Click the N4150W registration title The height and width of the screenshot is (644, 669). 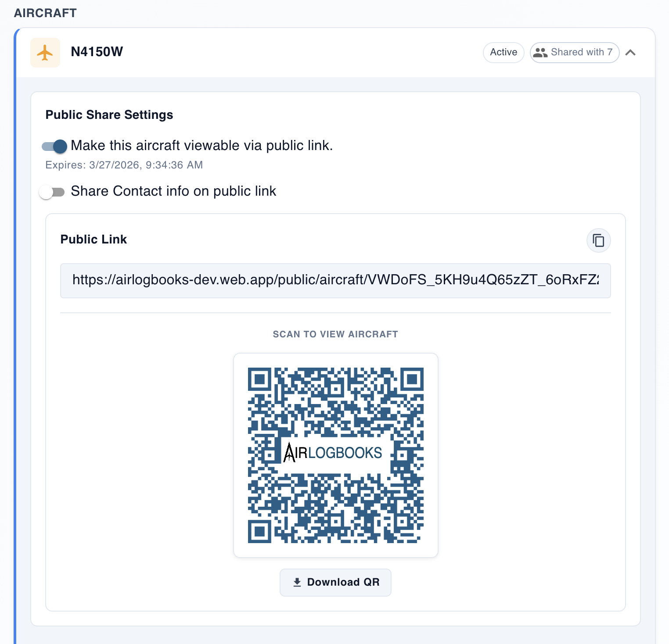click(97, 52)
